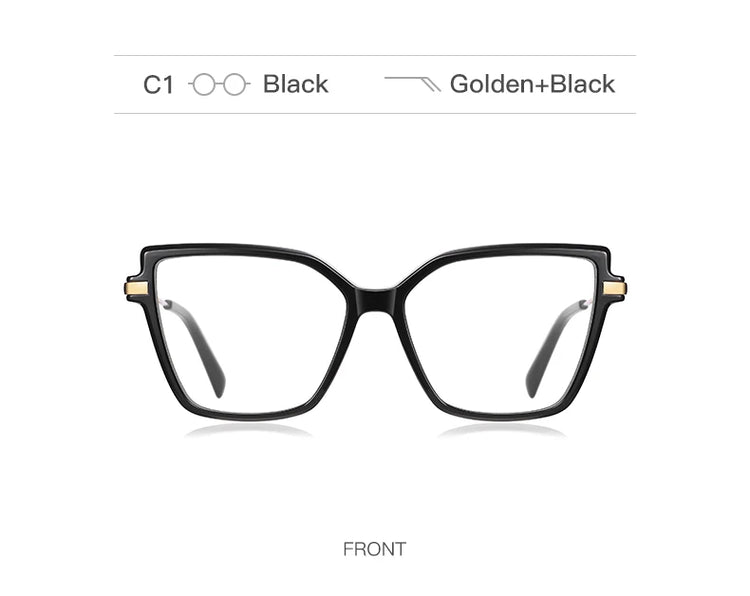The height and width of the screenshot is (596, 750).
Task: Click the upper right frame corner
Action: click(603, 256)
